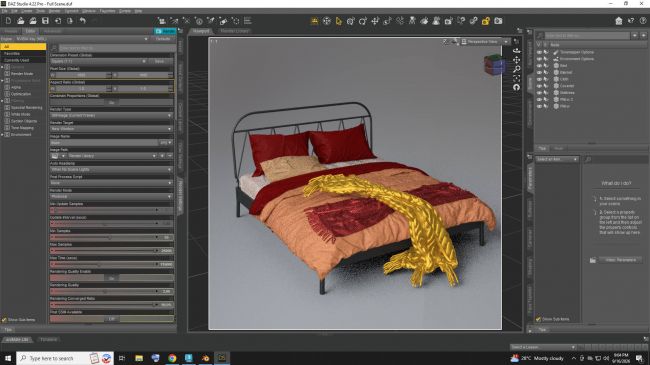Viewport: 650px width, 365px height.
Task: Click the camera render icon in toolbar
Action: coord(498,21)
